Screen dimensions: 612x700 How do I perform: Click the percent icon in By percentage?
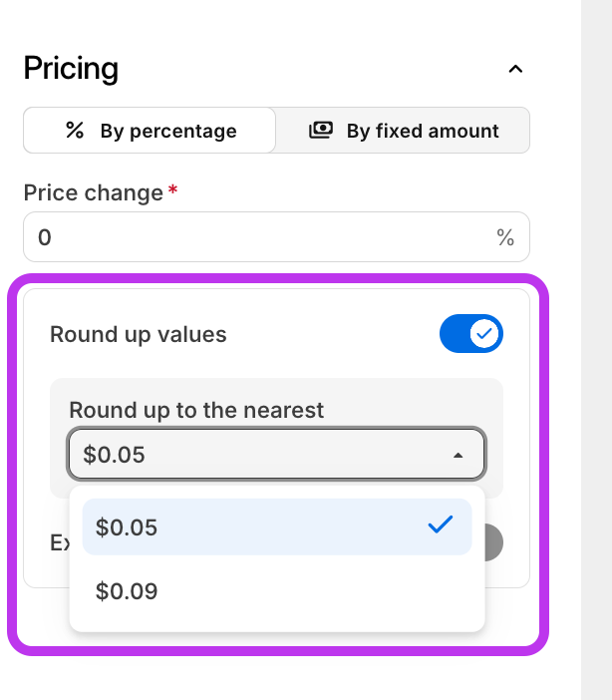pos(74,131)
